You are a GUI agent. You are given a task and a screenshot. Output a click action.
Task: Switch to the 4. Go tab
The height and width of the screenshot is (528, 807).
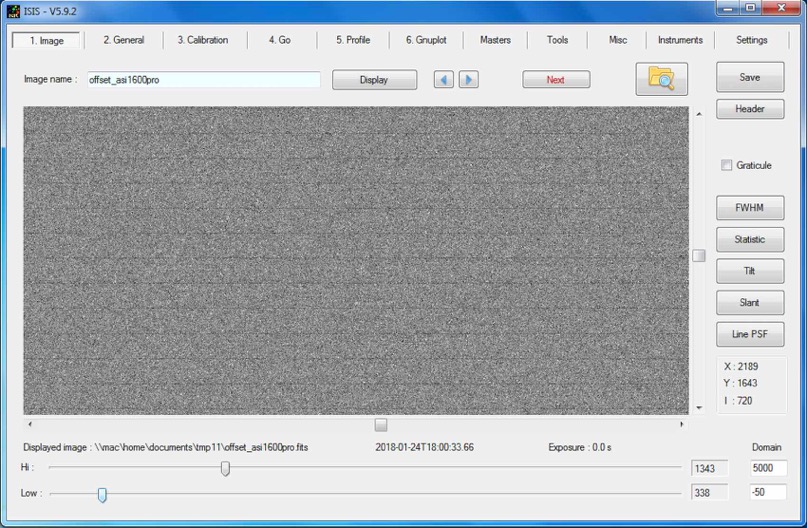point(279,40)
